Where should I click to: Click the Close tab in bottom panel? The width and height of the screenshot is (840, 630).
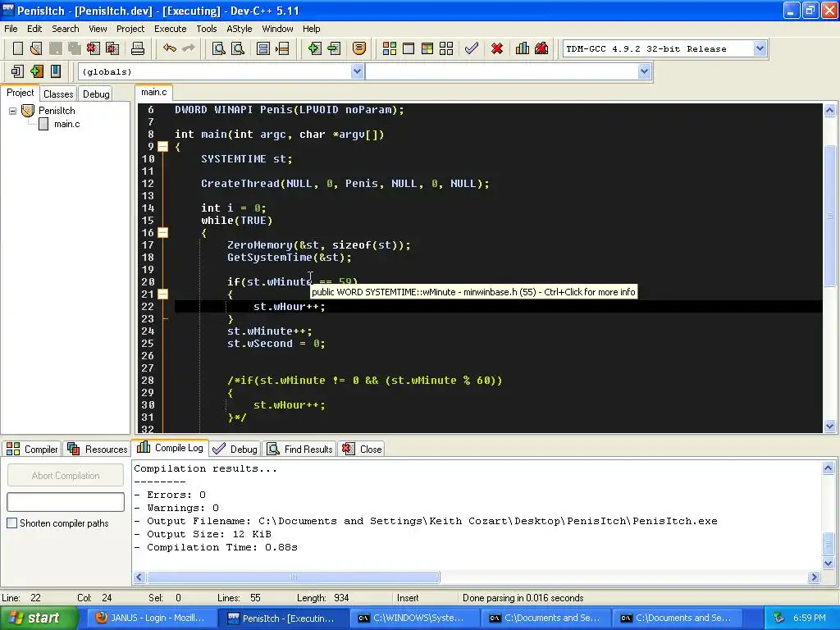(x=362, y=449)
